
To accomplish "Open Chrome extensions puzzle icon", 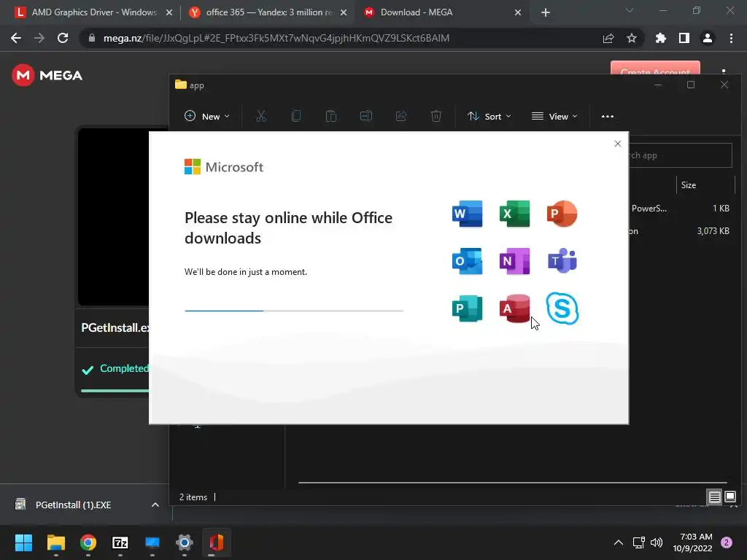I will tap(660, 38).
